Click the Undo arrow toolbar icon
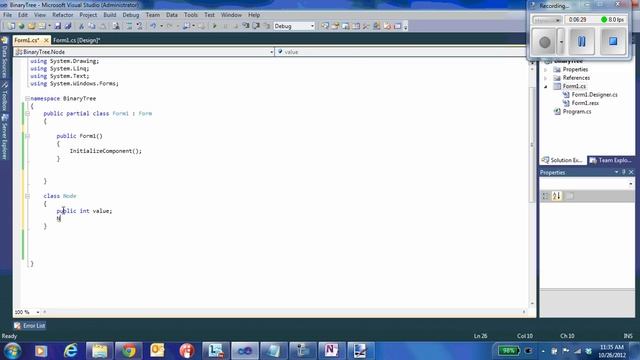Viewport: 640px width, 360px height. [153, 26]
